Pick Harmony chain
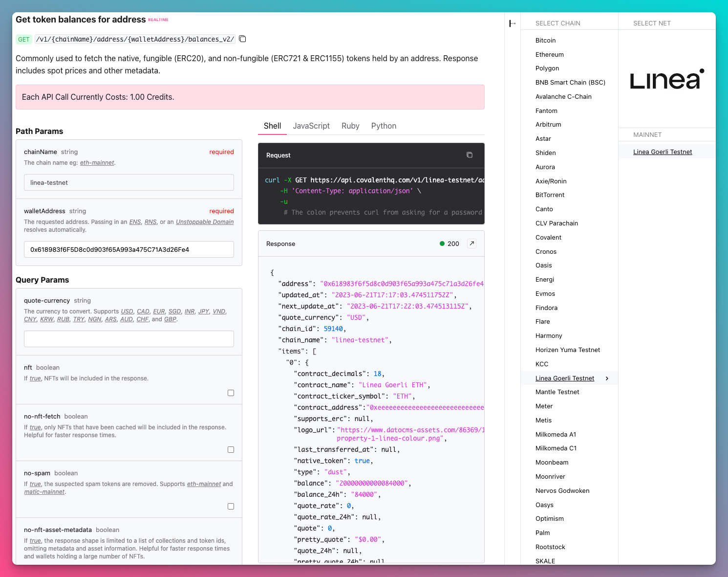This screenshot has width=728, height=577. coord(549,336)
